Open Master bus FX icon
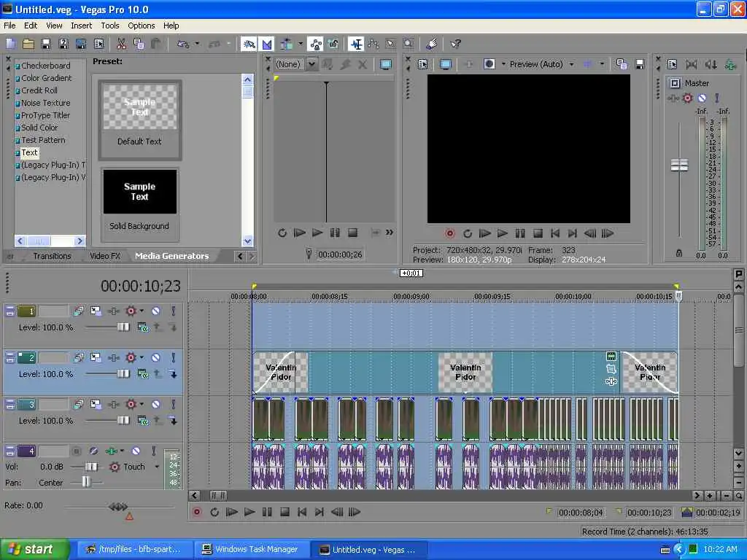Image resolution: width=747 pixels, height=560 pixels. tap(673, 98)
